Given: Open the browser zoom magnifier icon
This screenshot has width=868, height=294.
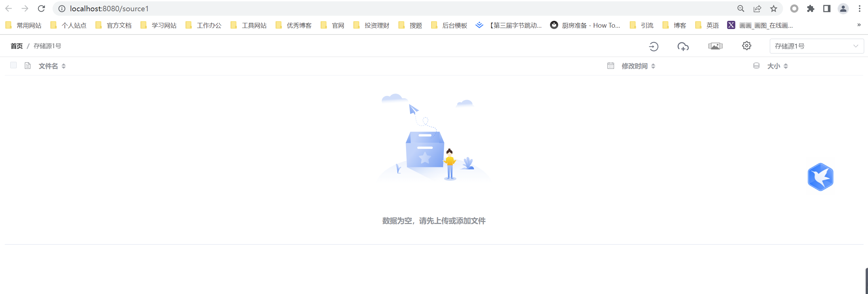Looking at the screenshot, I should (x=741, y=9).
